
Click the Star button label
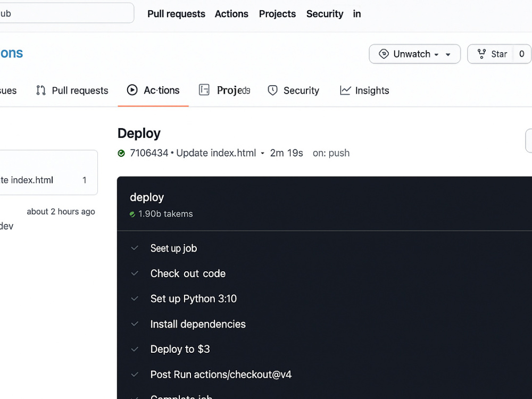(x=499, y=54)
